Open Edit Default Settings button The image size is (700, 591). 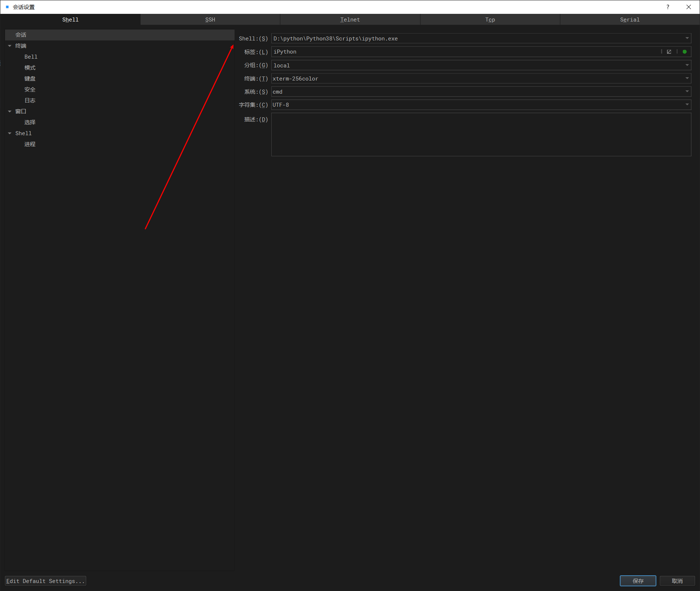click(x=46, y=581)
